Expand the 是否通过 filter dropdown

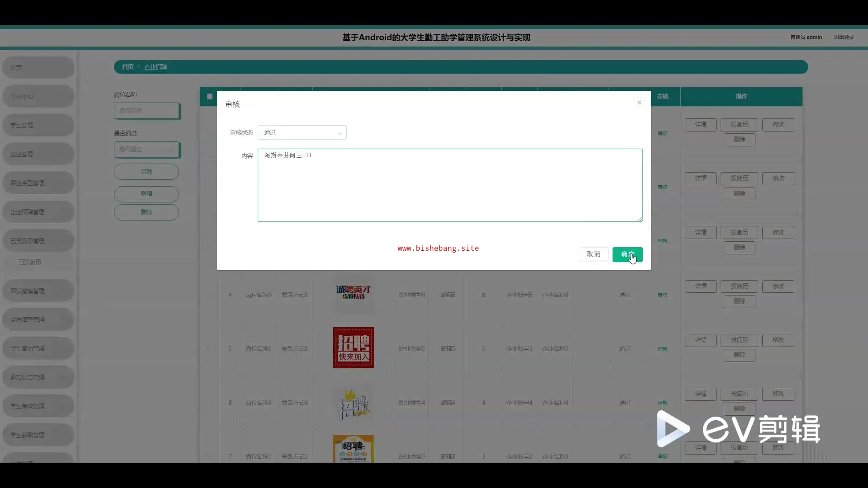[x=146, y=150]
